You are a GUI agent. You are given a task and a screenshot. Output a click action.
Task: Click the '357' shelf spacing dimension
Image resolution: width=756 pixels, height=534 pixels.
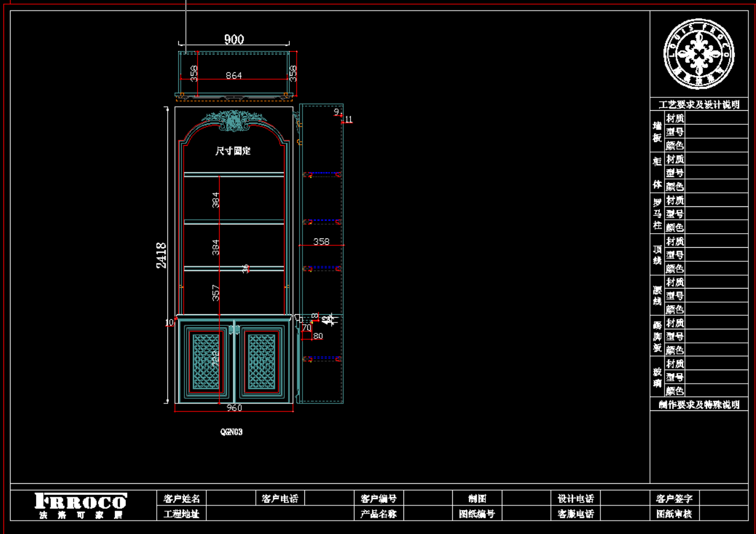click(216, 293)
